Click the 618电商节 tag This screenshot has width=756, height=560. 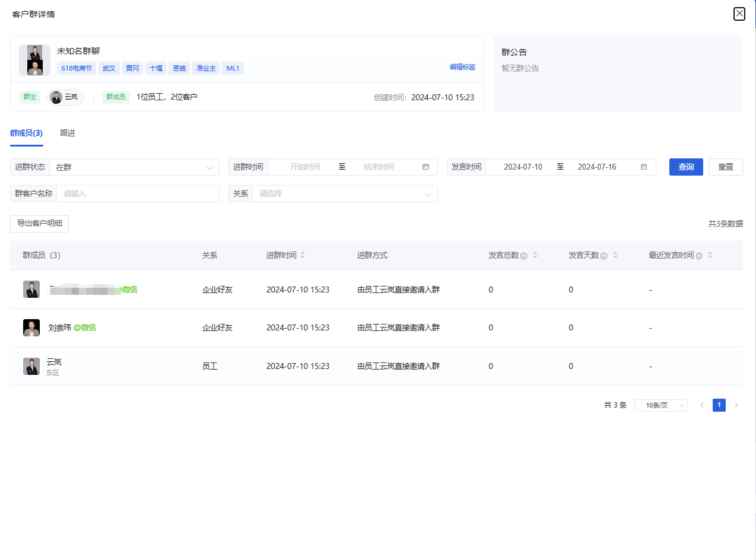[77, 68]
